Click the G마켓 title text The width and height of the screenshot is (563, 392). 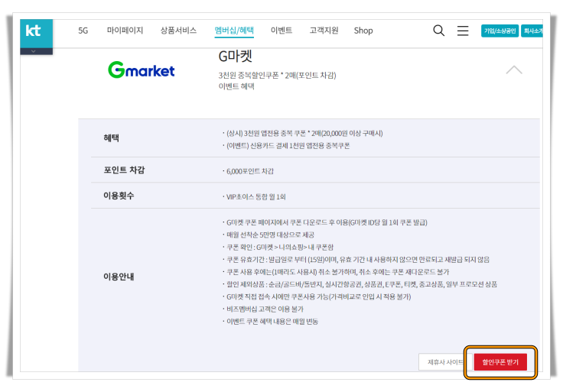(236, 57)
